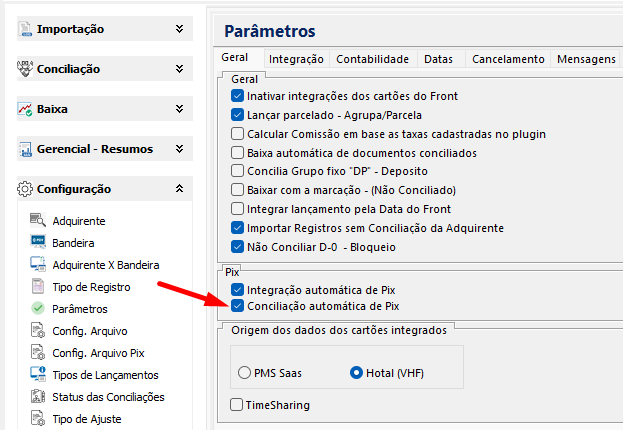Enable Baixa automática de documentos conciliados
Viewport: 623px width, 430px height.
coord(237,153)
